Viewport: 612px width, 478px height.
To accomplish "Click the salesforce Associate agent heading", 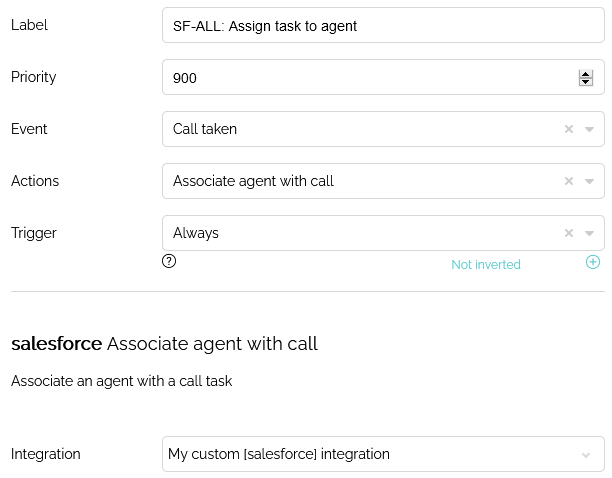I will pyautogui.click(x=164, y=344).
